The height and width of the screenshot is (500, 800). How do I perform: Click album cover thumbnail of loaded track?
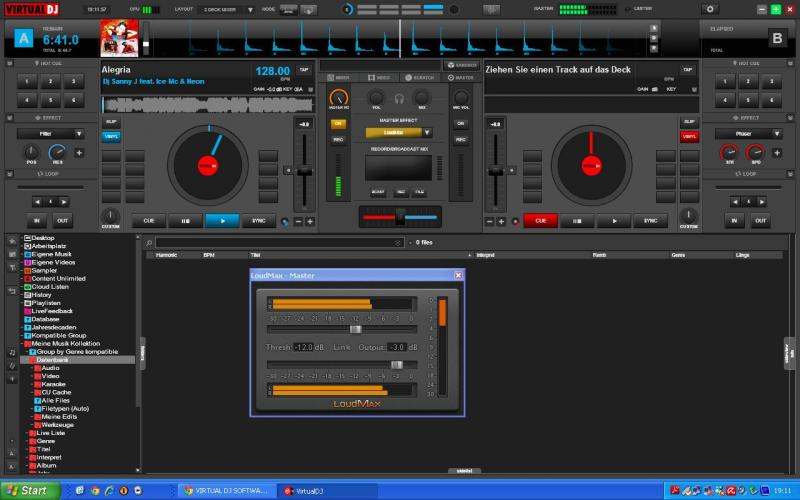[117, 39]
